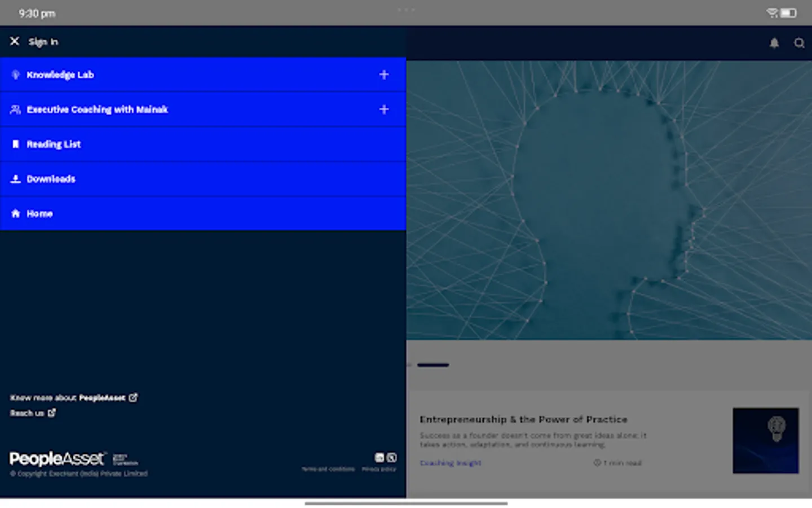Screen dimensions: 812x508
Task: Click the 9:30 pm clock
Action: [37, 14]
